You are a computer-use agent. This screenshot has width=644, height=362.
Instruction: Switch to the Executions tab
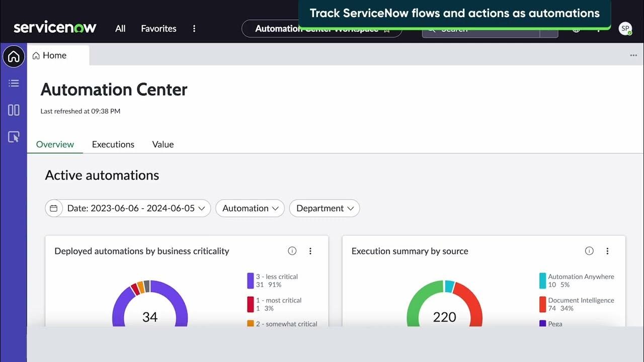click(x=113, y=144)
